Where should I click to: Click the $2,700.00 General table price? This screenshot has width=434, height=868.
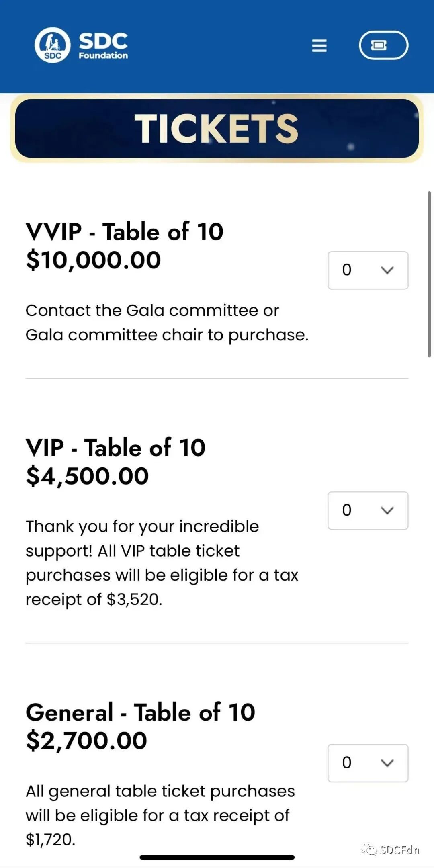[x=87, y=741]
